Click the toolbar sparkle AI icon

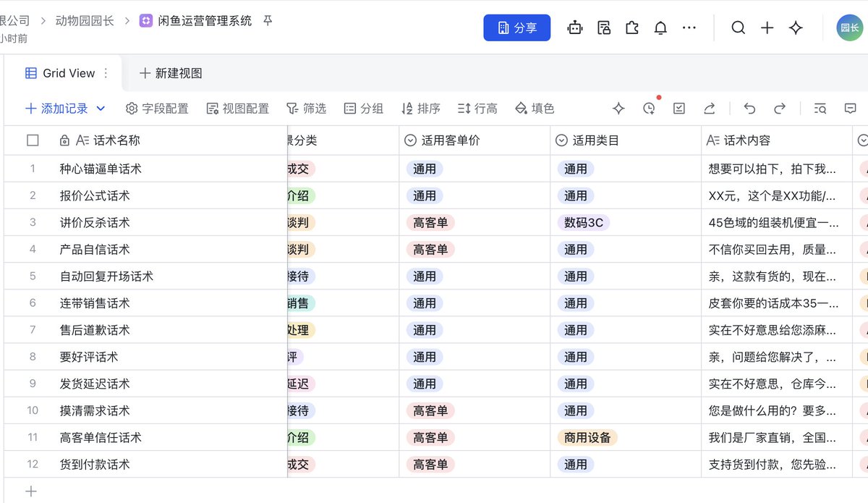pyautogui.click(x=618, y=109)
